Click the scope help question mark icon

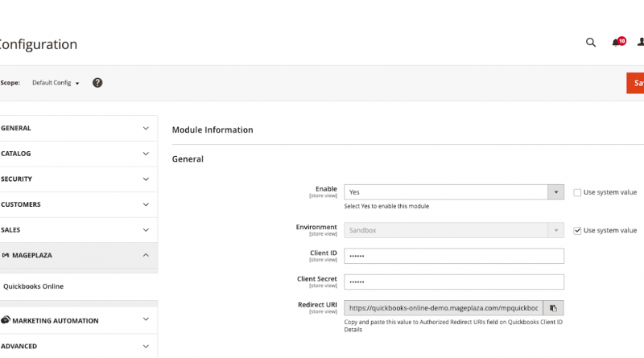pyautogui.click(x=97, y=83)
